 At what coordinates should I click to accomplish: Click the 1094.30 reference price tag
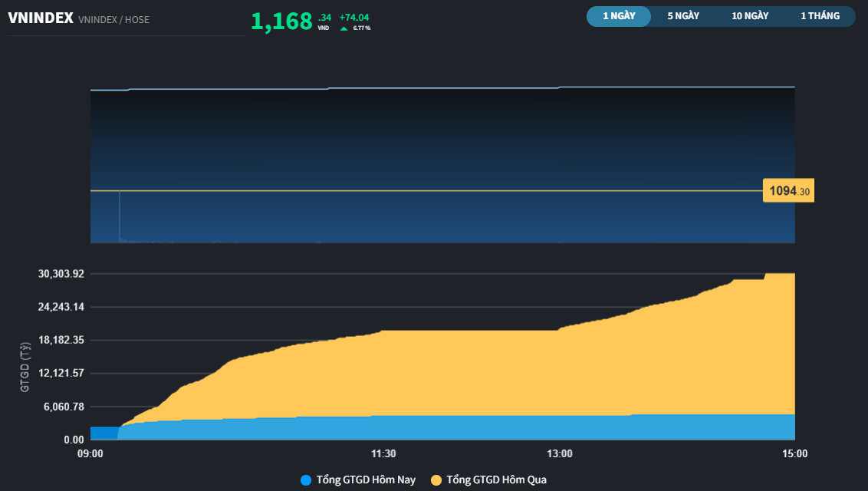point(788,191)
